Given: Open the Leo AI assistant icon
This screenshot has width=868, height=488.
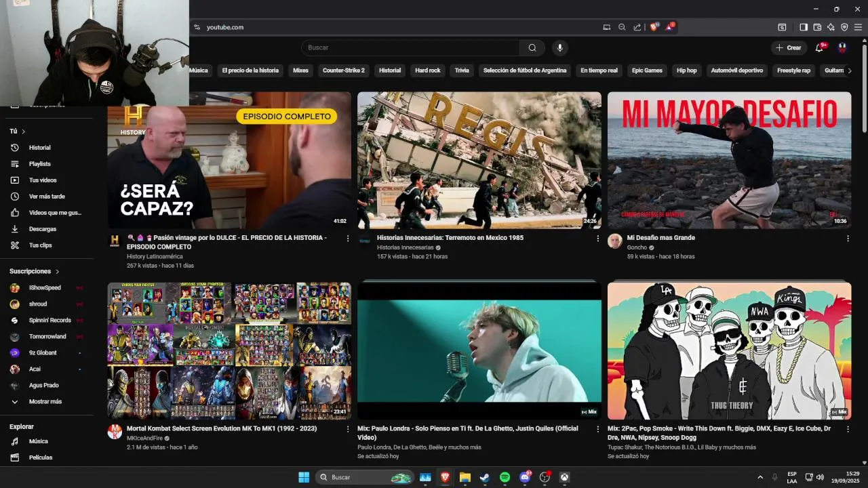Looking at the screenshot, I should click(x=831, y=27).
